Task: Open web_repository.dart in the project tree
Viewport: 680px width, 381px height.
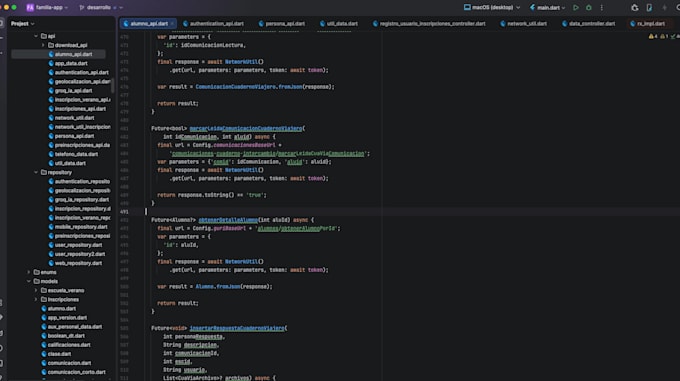Action: pos(78,263)
